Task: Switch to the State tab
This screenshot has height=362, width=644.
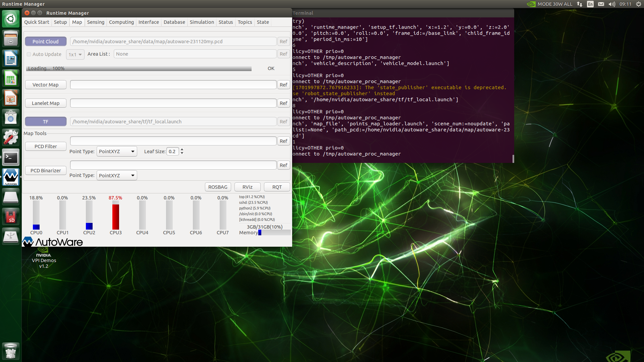Action: pyautogui.click(x=263, y=22)
